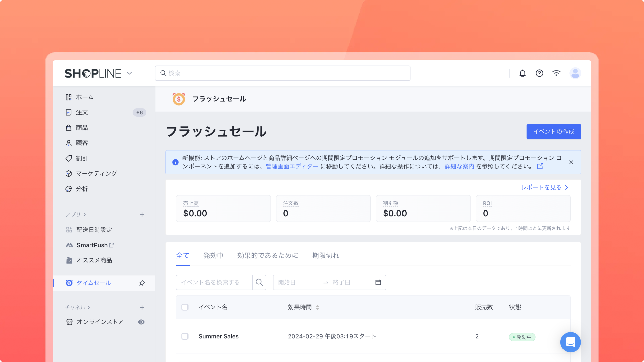
Task: Dismiss the new feature info banner
Action: click(x=571, y=162)
